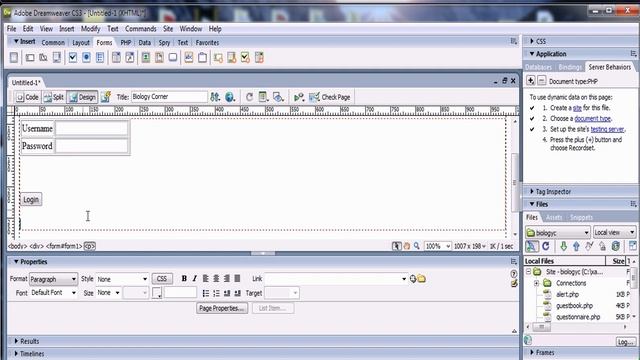The image size is (640, 360).
Task: Switch to Code view
Action: pos(27,97)
